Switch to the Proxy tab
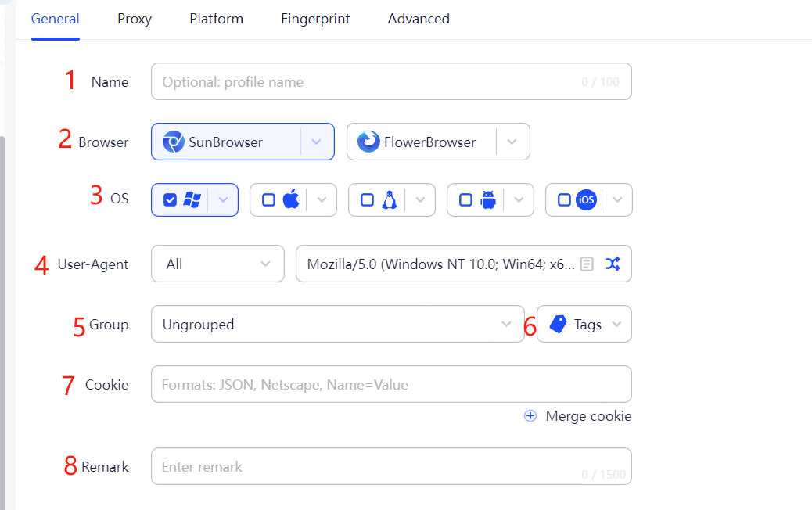The width and height of the screenshot is (812, 510). click(x=134, y=19)
